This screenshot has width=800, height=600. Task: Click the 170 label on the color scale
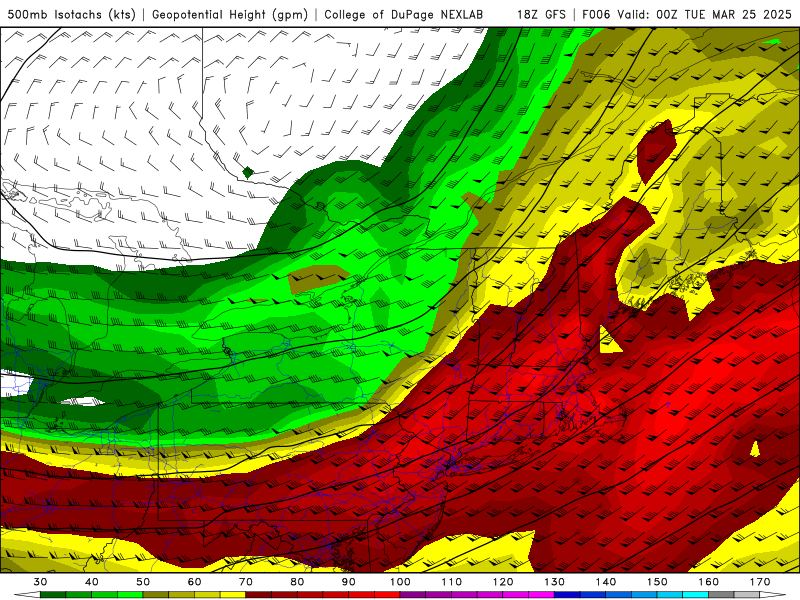[760, 582]
